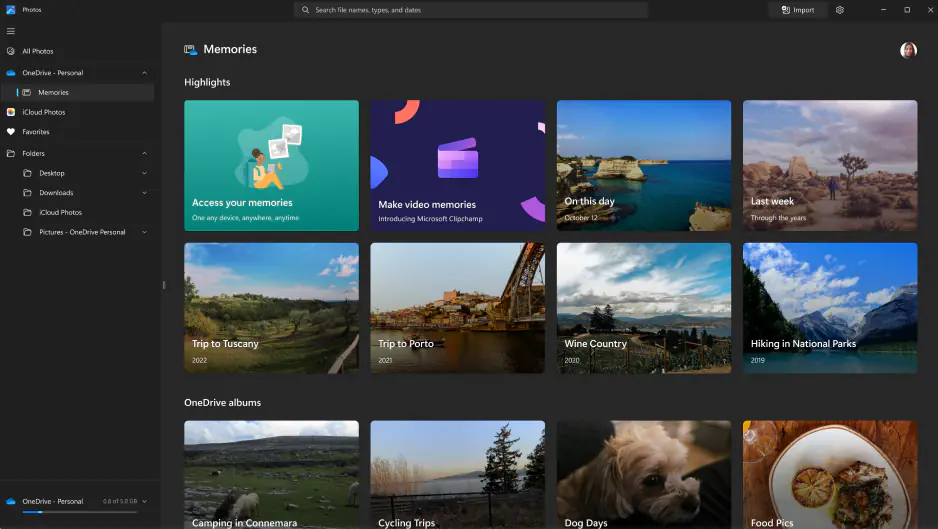Open the Wine Country memory
Screen dimensions: 938x529
pos(644,308)
